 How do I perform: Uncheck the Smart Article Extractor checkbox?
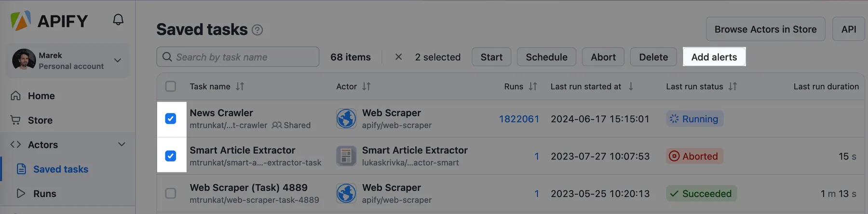(x=171, y=156)
